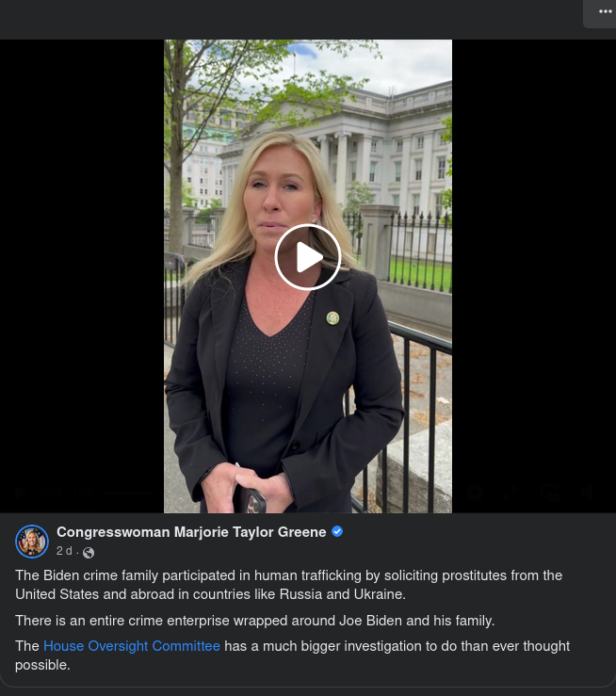The image size is (616, 696).
Task: Seek along the video progress bar
Action: tap(280, 492)
